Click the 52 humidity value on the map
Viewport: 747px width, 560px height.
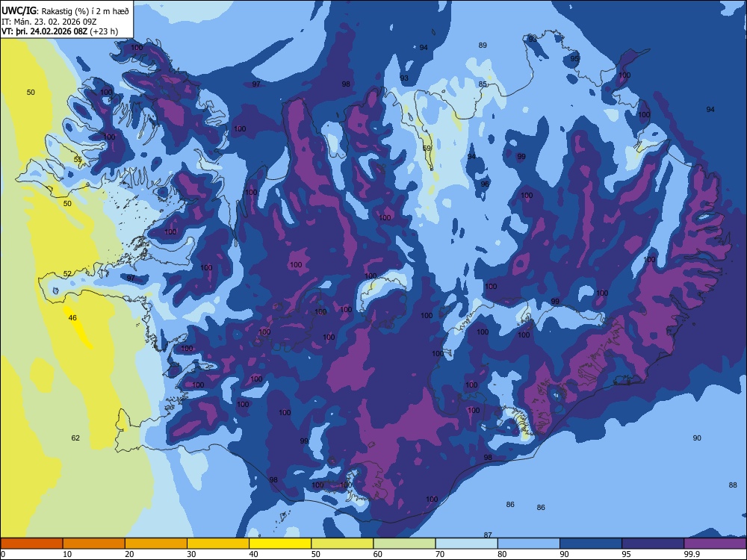tap(67, 274)
